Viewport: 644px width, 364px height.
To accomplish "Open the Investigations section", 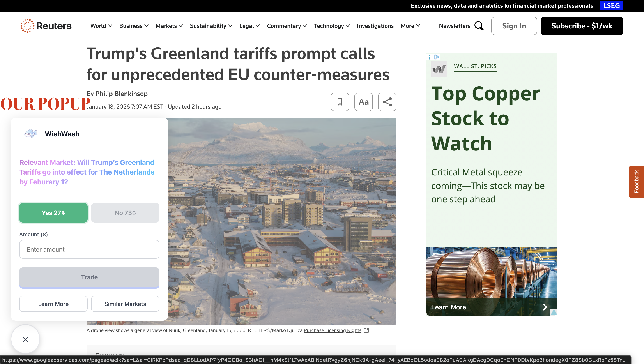I will point(375,26).
